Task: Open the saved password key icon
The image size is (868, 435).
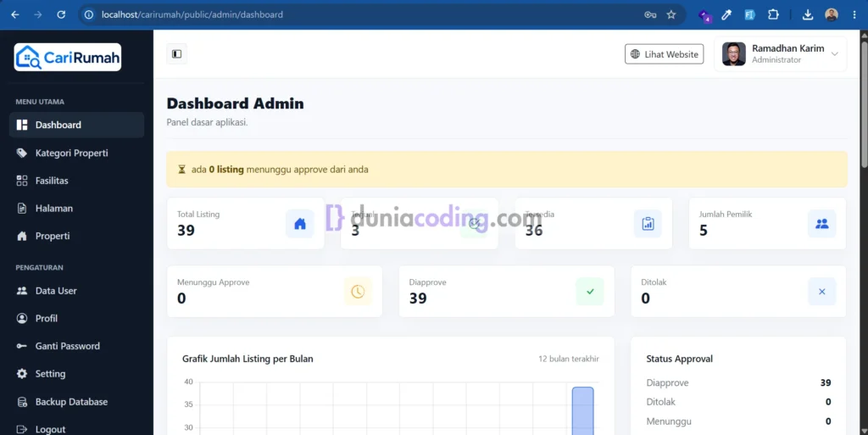Action: point(650,15)
